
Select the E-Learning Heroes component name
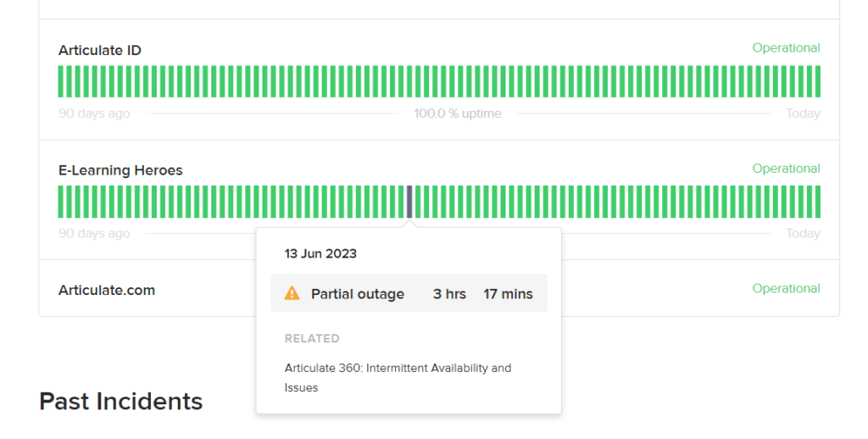click(x=120, y=170)
